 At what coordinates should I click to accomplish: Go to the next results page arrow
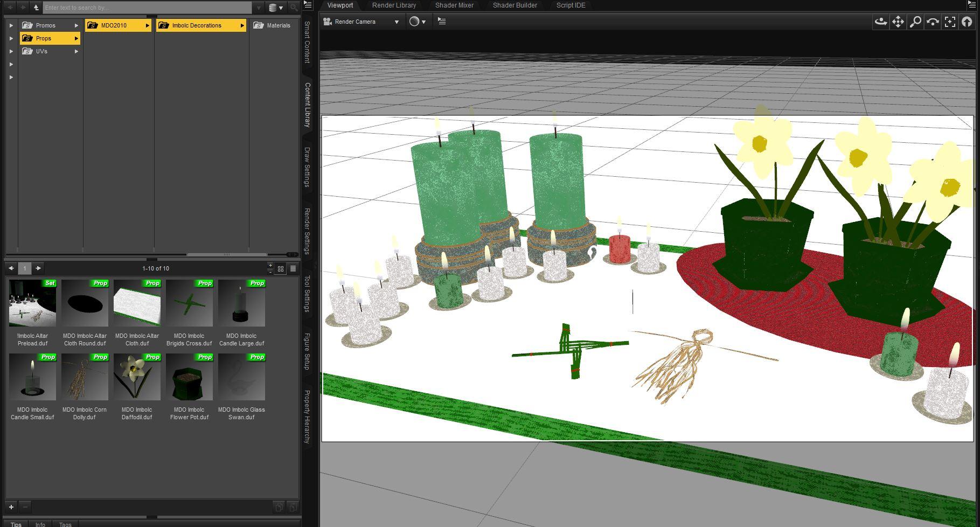[x=38, y=268]
